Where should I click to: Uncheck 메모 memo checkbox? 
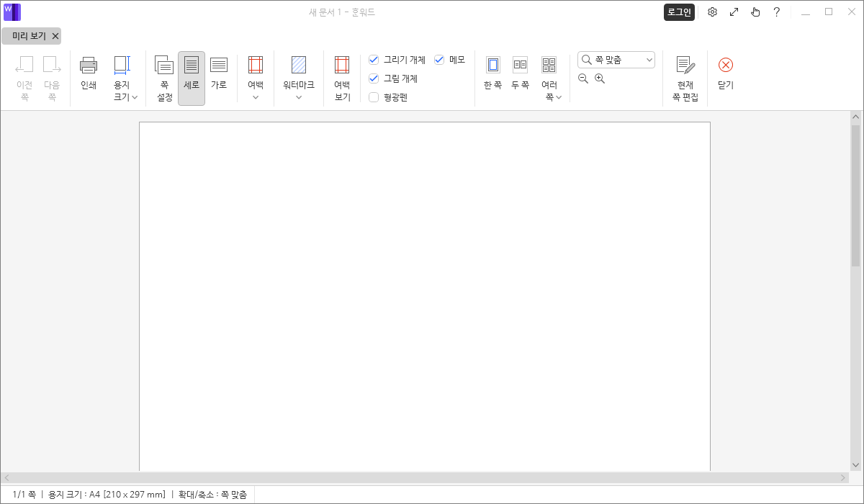(x=439, y=60)
